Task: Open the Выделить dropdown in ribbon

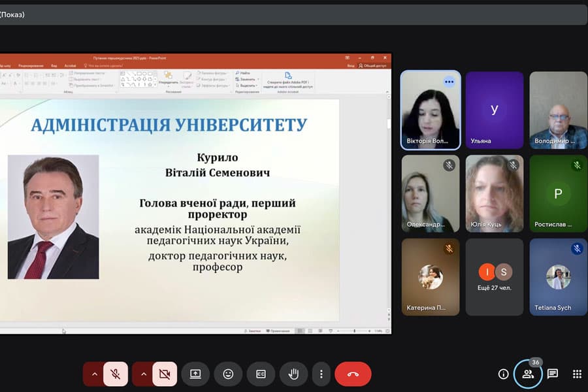Action: pos(248,86)
